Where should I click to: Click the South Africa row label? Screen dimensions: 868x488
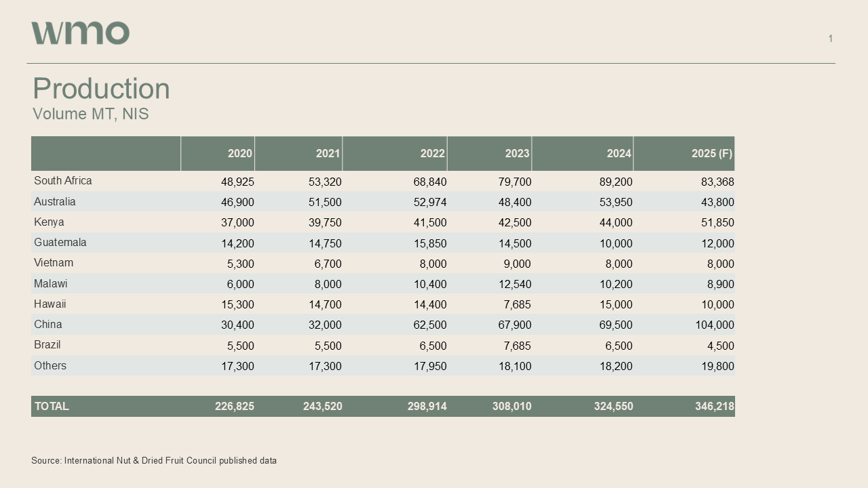pos(62,181)
